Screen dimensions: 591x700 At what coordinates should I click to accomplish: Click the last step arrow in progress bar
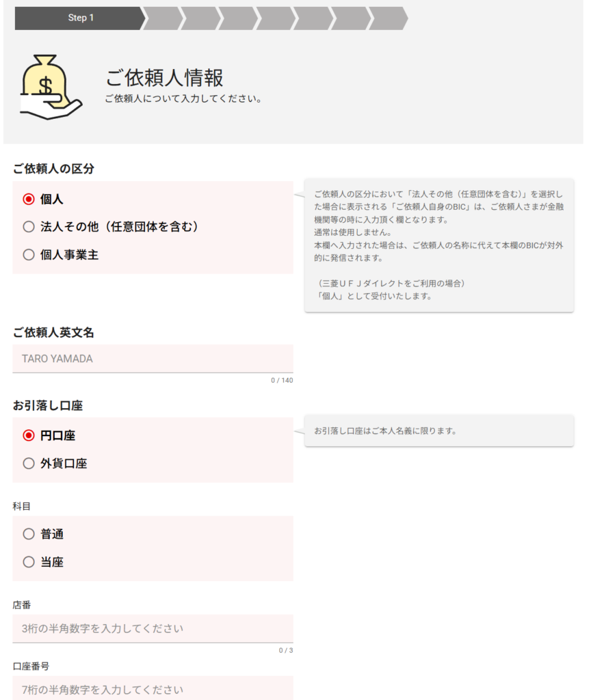[389, 18]
